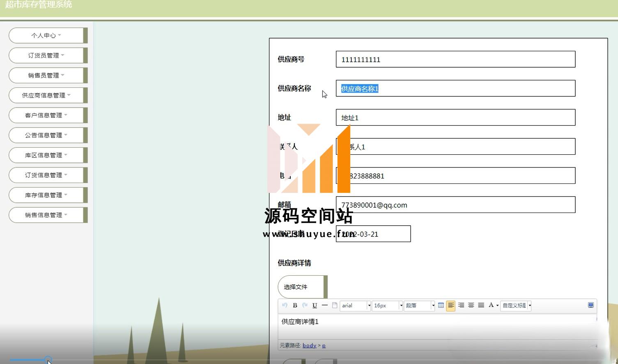
Task: Toggle underline formatting in the editor
Action: pyautogui.click(x=315, y=305)
